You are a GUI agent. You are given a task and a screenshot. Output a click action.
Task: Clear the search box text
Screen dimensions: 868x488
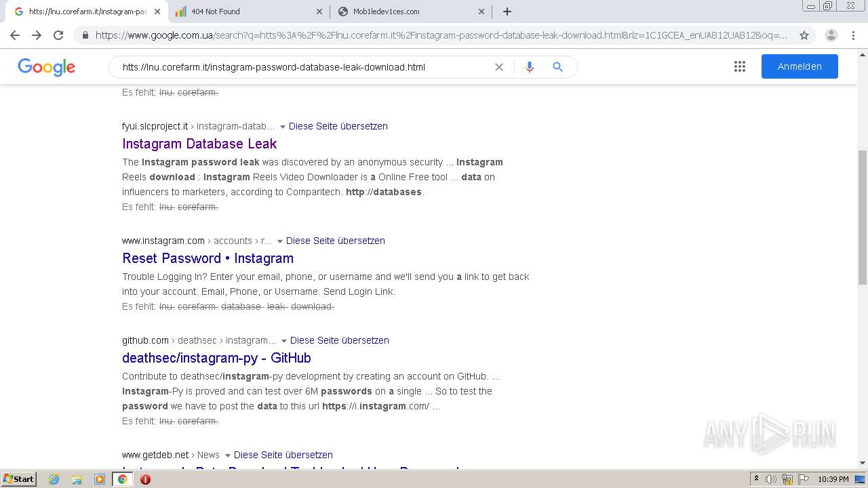(499, 67)
